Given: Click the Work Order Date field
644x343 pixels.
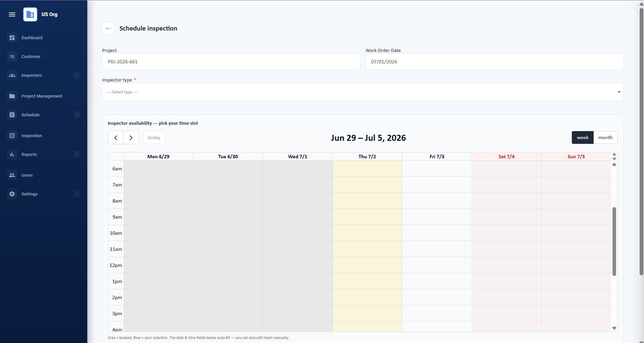Looking at the screenshot, I should (x=494, y=62).
